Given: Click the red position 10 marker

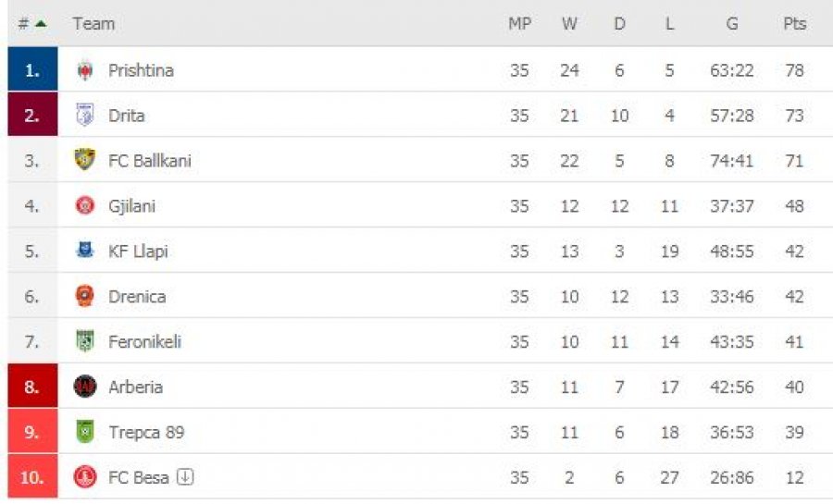Looking at the screenshot, I should 32,476.
